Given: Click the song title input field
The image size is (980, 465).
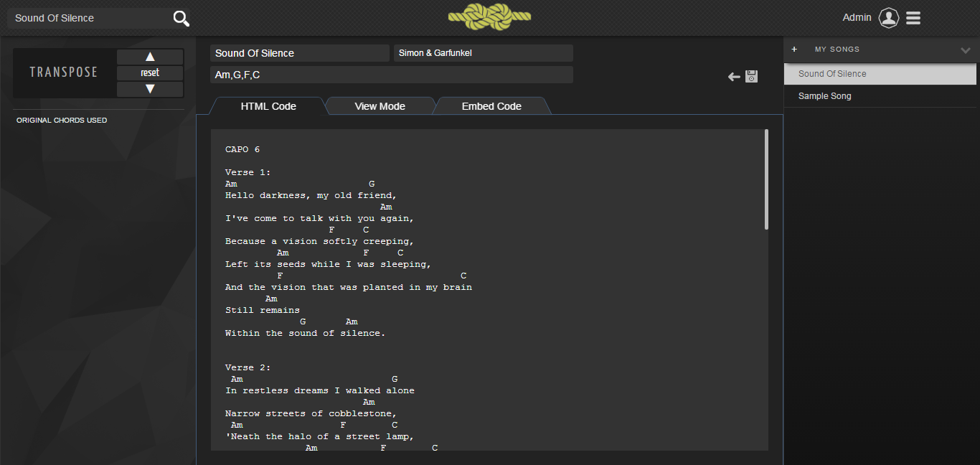Looking at the screenshot, I should 299,53.
